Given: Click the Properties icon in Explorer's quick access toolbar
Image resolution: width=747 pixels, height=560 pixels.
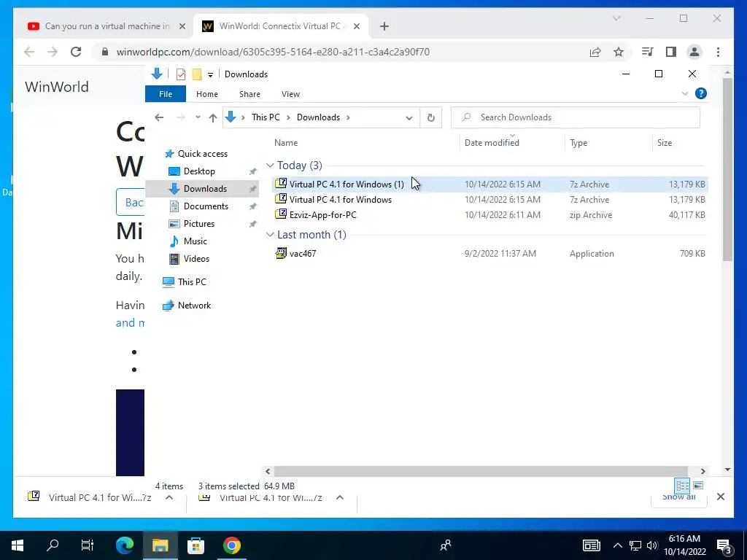Looking at the screenshot, I should (x=181, y=74).
